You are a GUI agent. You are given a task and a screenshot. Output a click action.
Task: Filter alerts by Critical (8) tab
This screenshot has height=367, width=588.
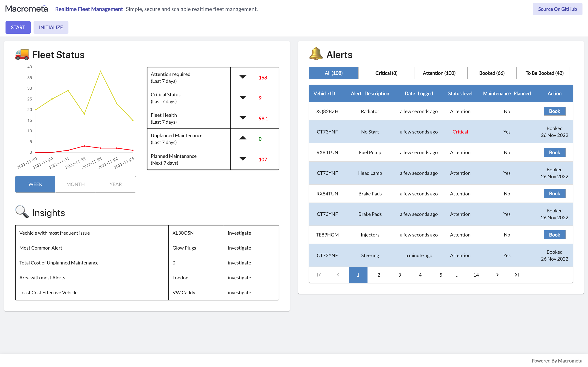[386, 73]
